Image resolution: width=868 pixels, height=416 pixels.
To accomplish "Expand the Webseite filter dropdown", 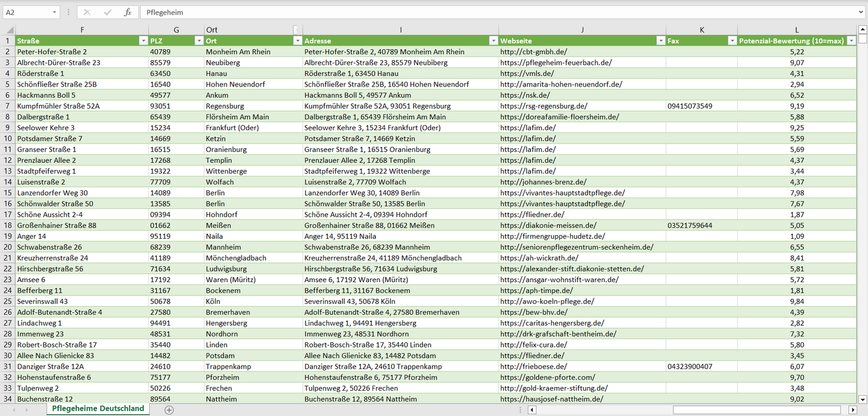I will [x=659, y=41].
